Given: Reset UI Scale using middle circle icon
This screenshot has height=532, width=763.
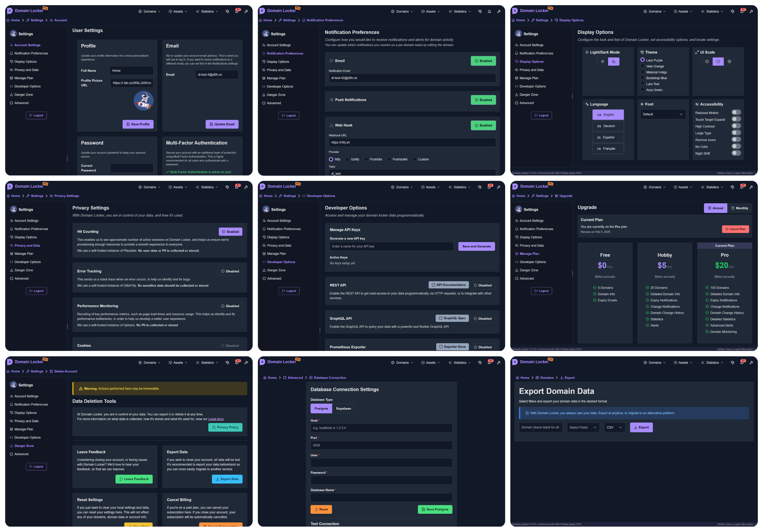Looking at the screenshot, I should [718, 61].
